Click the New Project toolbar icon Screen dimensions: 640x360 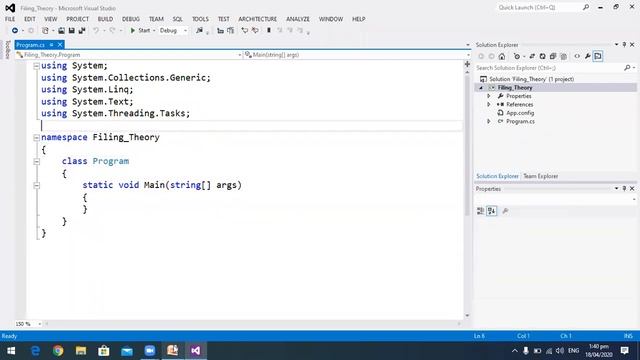45,31
